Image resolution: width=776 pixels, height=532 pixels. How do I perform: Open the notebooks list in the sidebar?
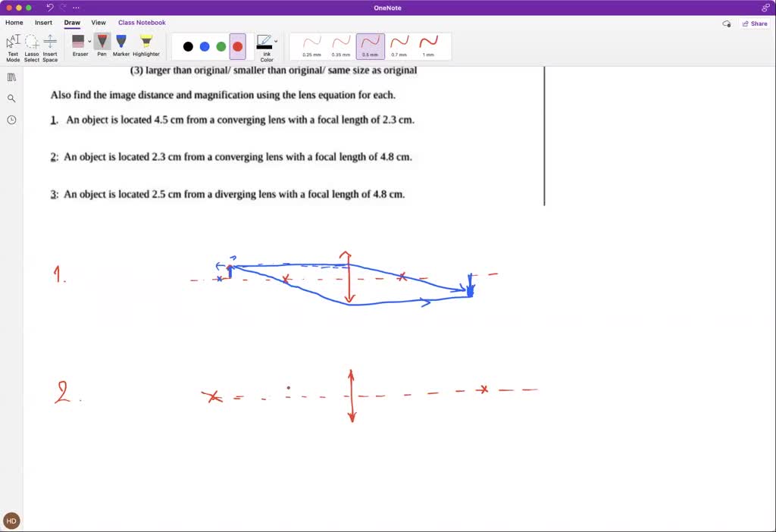click(11, 77)
